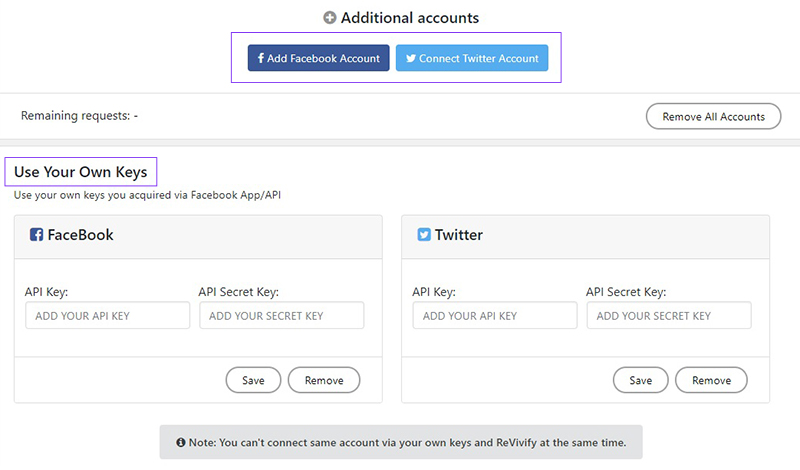800x470 pixels.
Task: Click the Twitter panel title text
Action: (459, 235)
